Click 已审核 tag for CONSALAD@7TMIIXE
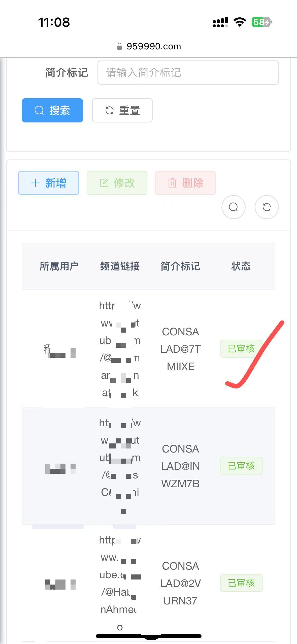Screen dimensions: 297x644 click(x=241, y=349)
